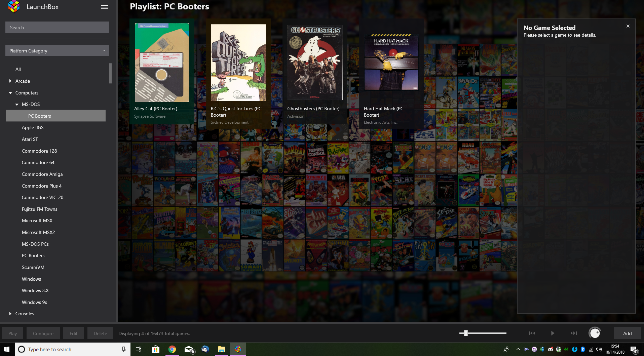Select Commodore 128 platform
Screen dimensions: 644x356
point(39,151)
